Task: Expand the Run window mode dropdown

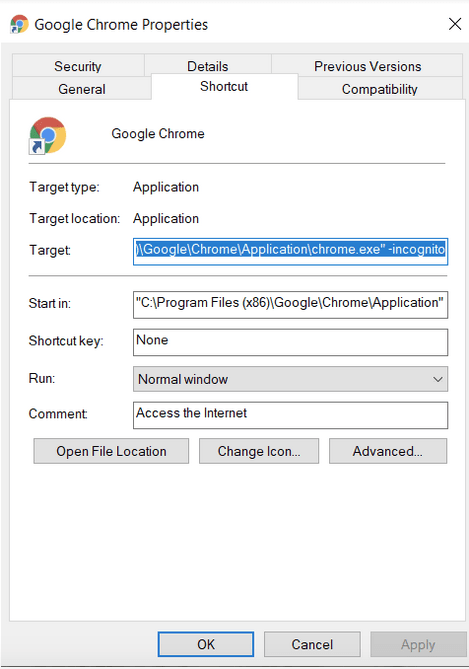Action: (290, 379)
